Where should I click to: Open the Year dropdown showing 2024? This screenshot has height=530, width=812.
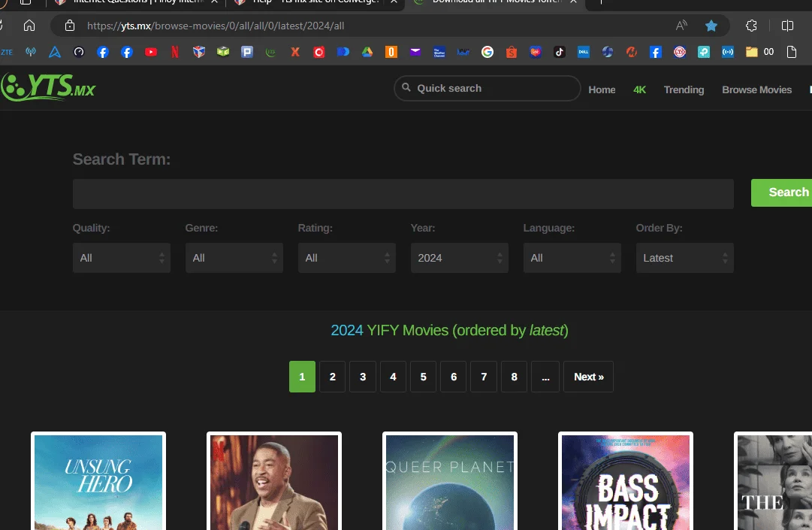pos(460,258)
